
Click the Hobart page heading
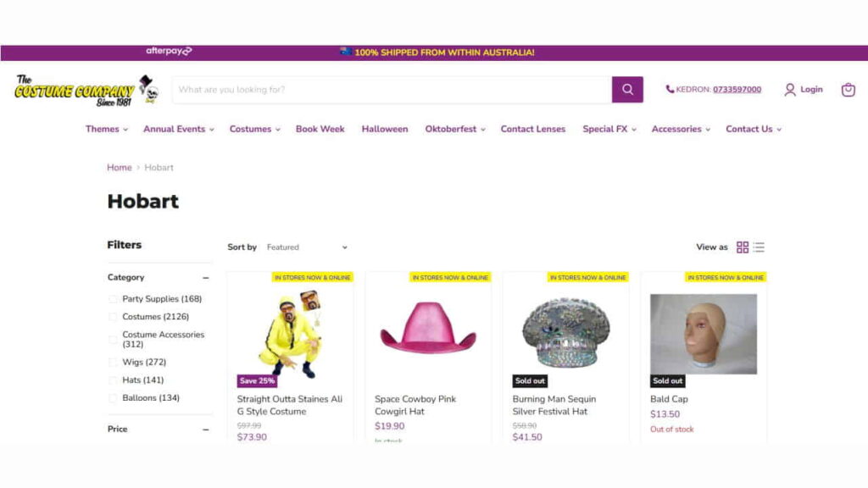(142, 202)
